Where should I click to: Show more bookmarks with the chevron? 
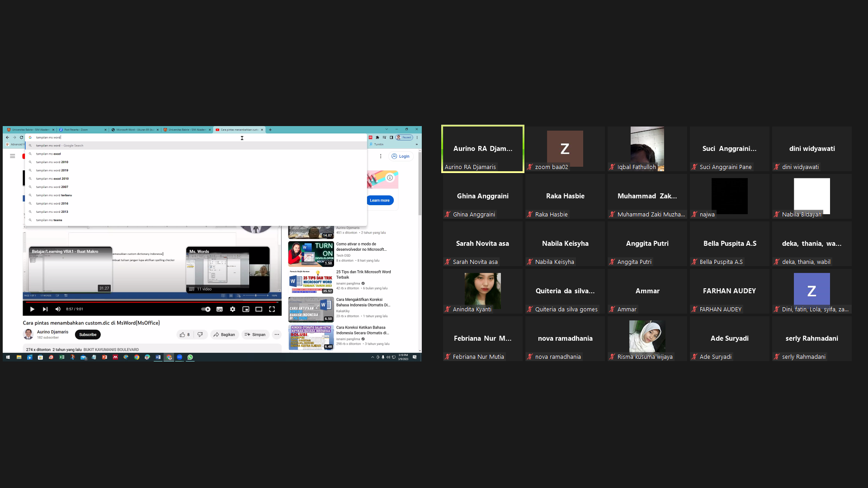coord(417,145)
